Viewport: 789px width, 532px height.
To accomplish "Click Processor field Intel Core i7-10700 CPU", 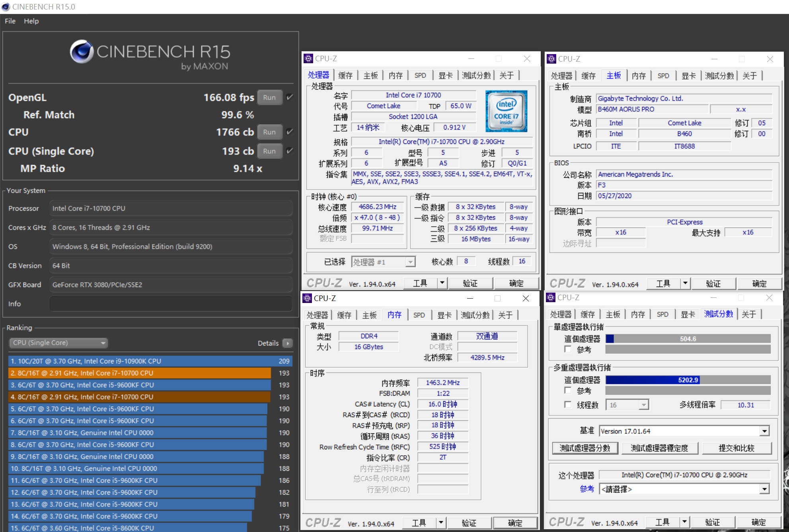I will click(171, 208).
